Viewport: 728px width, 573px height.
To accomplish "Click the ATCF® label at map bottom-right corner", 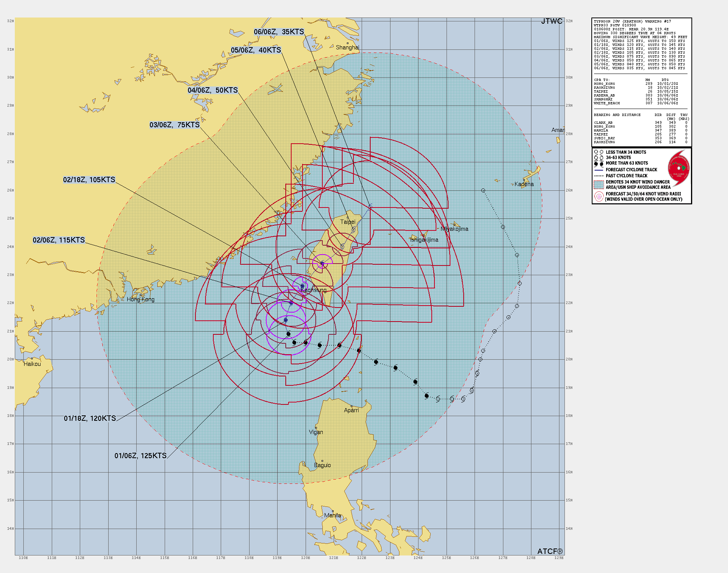I will [550, 551].
